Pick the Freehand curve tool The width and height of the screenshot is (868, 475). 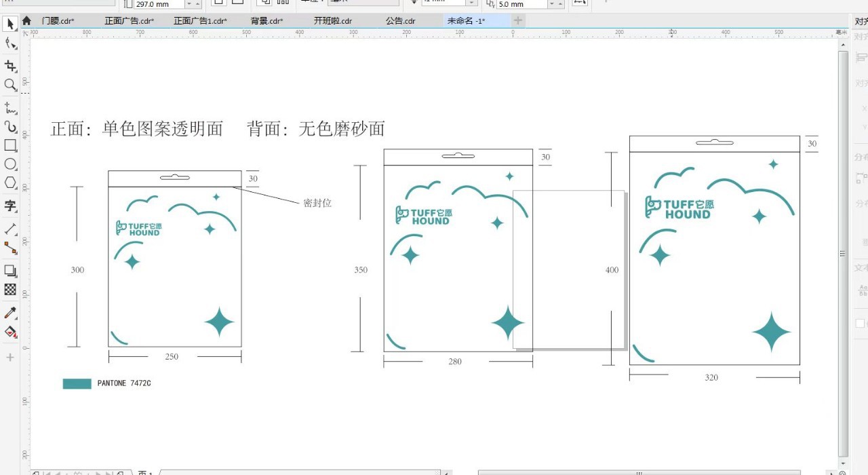tap(10, 108)
